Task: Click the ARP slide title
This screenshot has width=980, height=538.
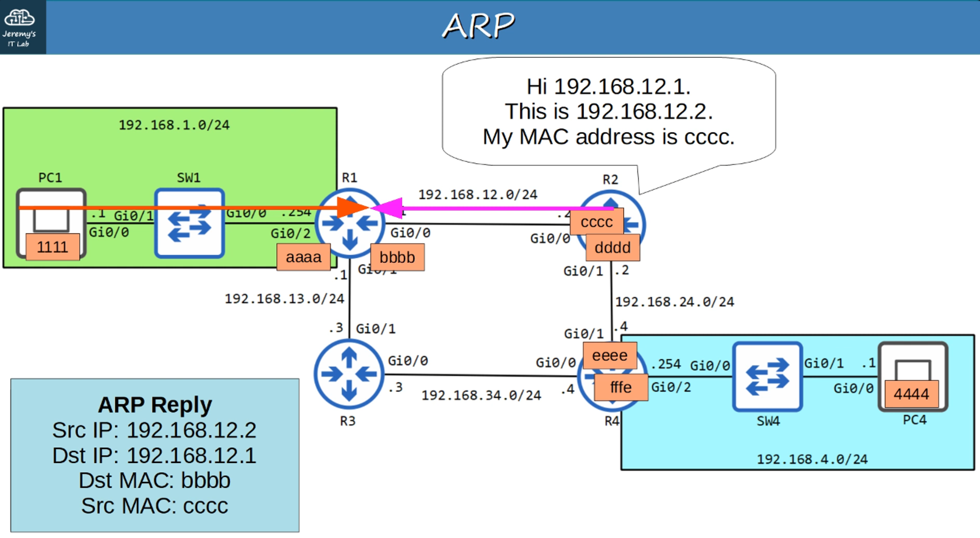Action: click(x=478, y=26)
